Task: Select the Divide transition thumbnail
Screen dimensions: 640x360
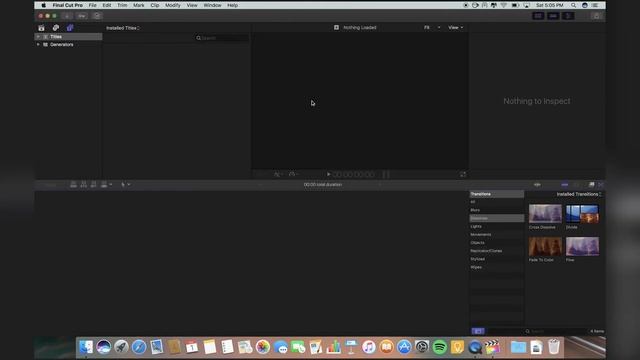Action: (x=582, y=214)
